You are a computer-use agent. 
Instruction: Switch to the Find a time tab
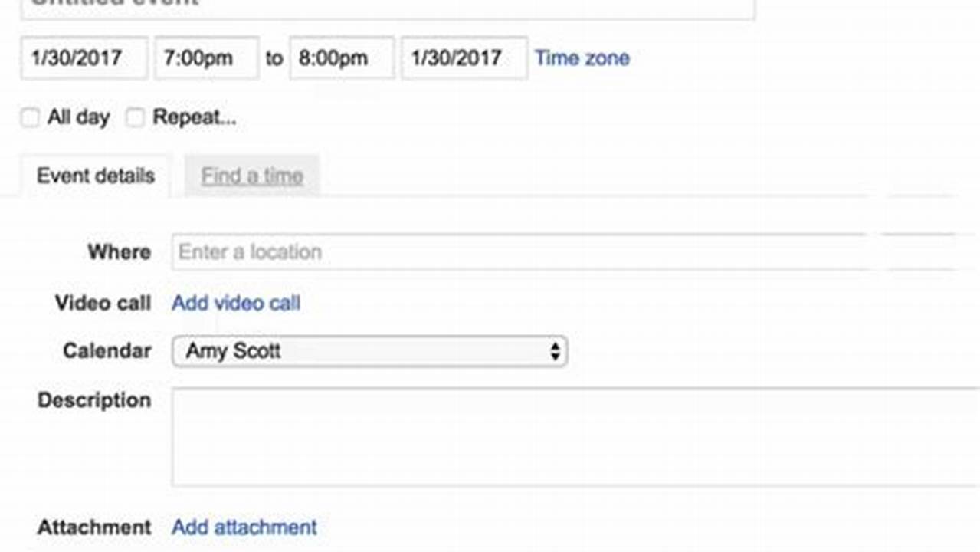click(x=252, y=176)
